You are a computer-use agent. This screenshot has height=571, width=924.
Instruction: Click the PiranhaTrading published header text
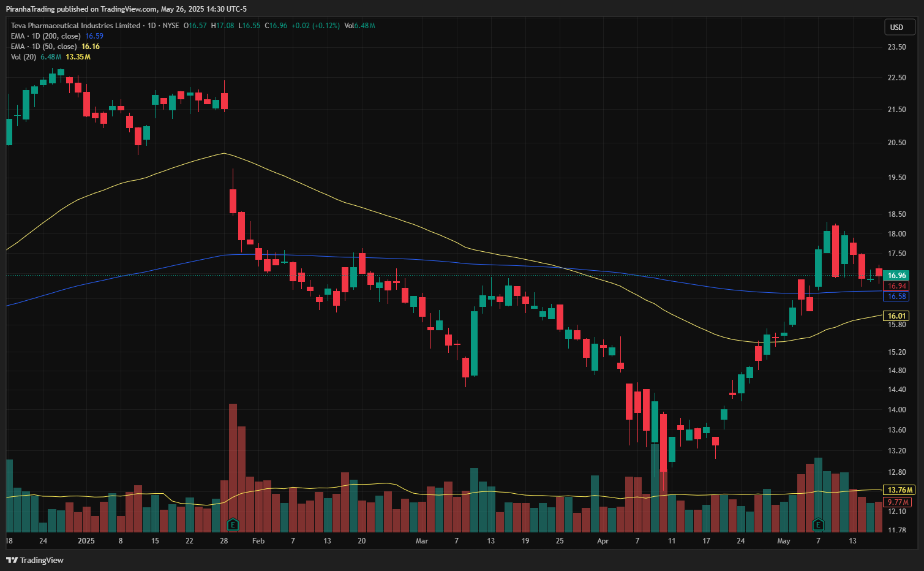tap(126, 9)
